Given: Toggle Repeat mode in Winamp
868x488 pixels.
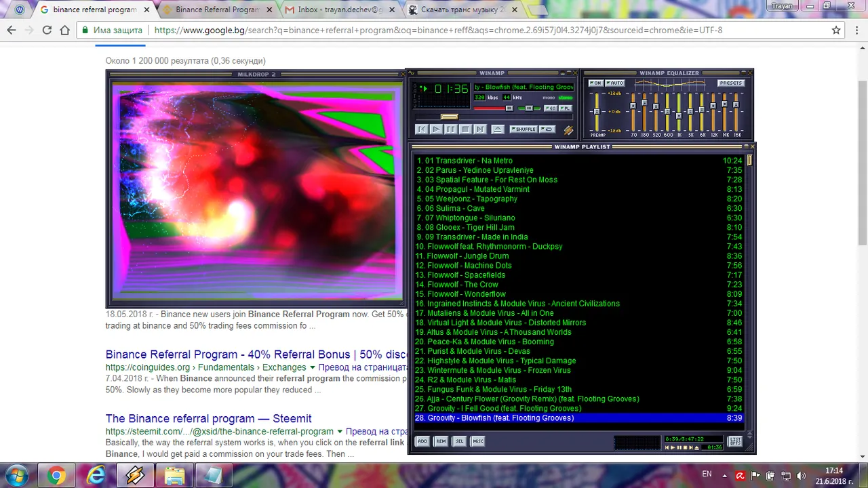Looking at the screenshot, I should (x=547, y=129).
